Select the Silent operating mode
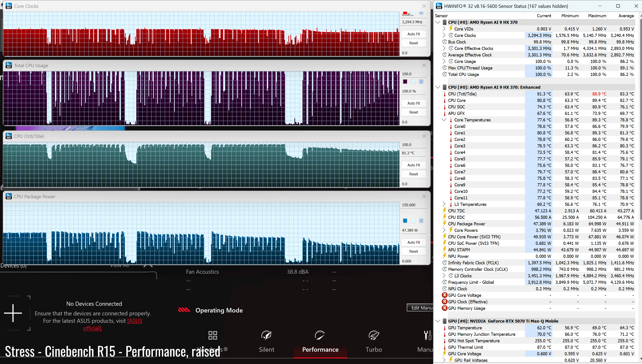This screenshot has width=642, height=364. (x=266, y=342)
